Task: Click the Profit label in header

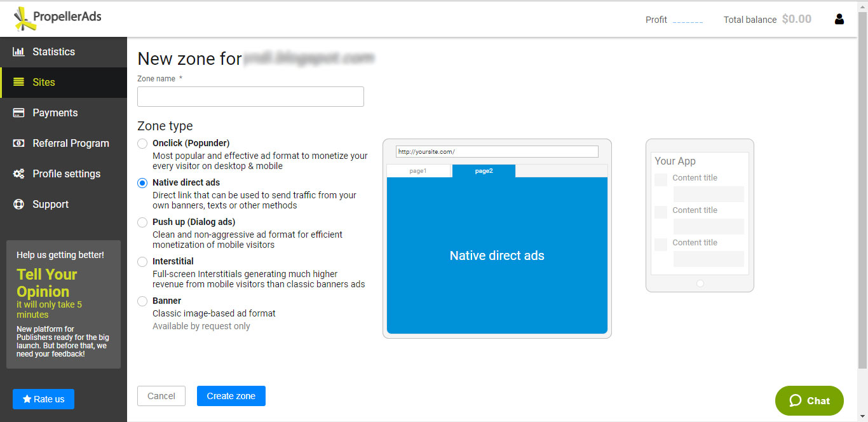Action: [x=656, y=20]
